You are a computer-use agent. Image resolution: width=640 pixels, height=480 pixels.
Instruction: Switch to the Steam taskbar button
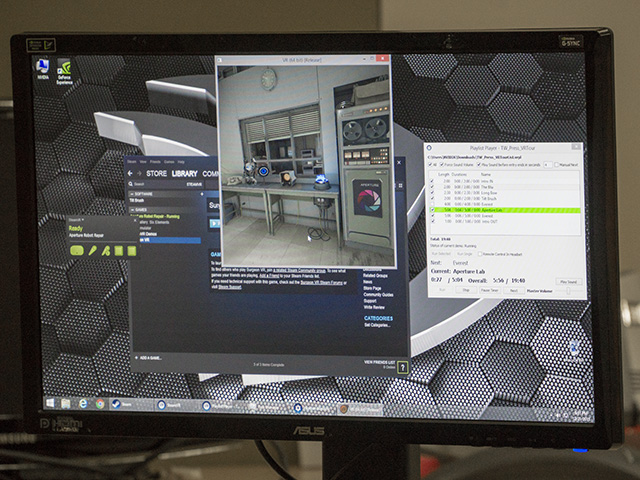[x=131, y=404]
